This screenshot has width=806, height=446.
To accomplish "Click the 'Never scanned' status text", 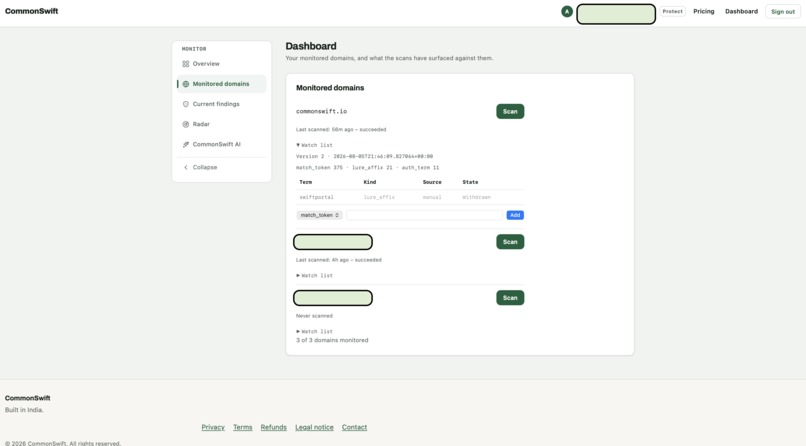I will coord(314,316).
